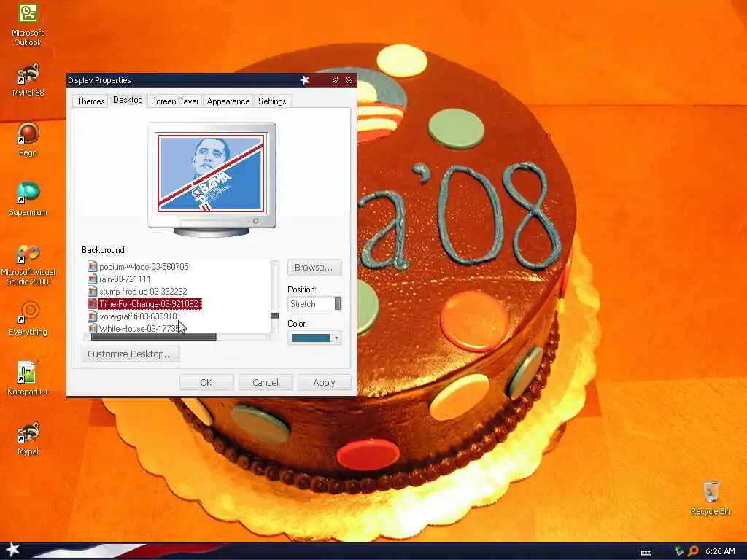Click the Browse... button
The width and height of the screenshot is (747, 560).
tap(314, 268)
